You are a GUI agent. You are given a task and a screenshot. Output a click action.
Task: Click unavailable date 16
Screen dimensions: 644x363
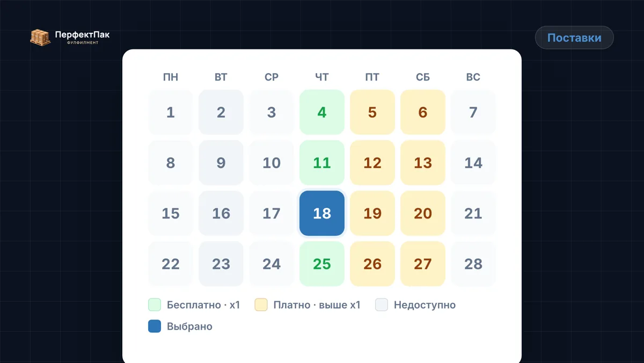point(221,213)
